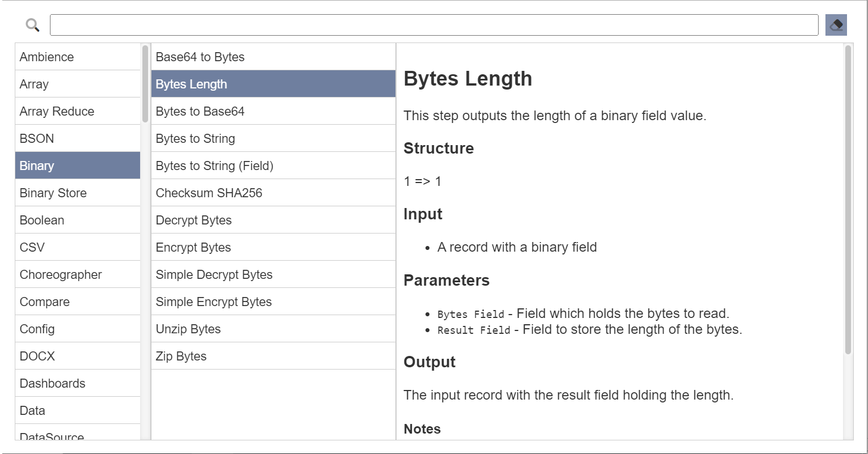Select the Unzip Bytes step
Image resolution: width=868 pixels, height=454 pixels.
[273, 329]
